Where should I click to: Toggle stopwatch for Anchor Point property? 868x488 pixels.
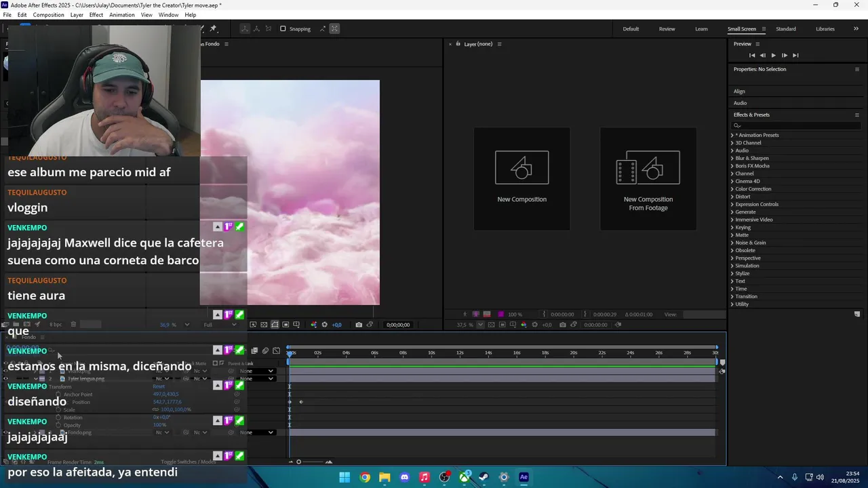coord(58,394)
